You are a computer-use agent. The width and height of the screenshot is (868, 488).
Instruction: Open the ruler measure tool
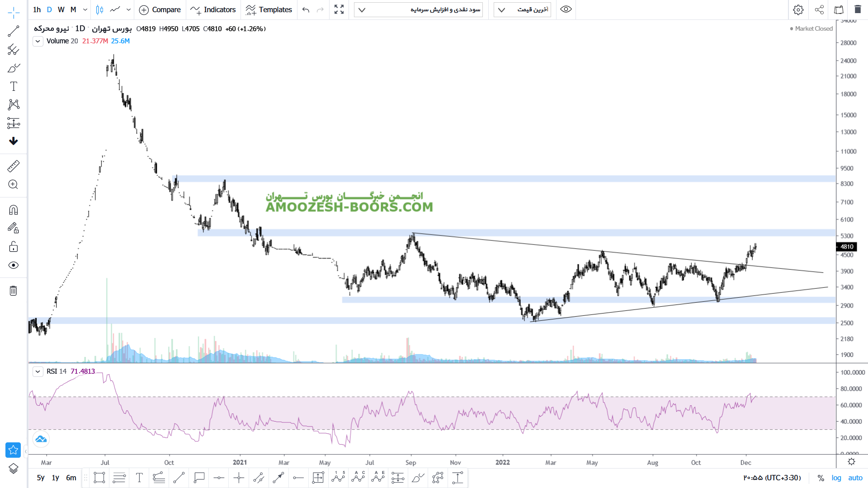pos(14,166)
